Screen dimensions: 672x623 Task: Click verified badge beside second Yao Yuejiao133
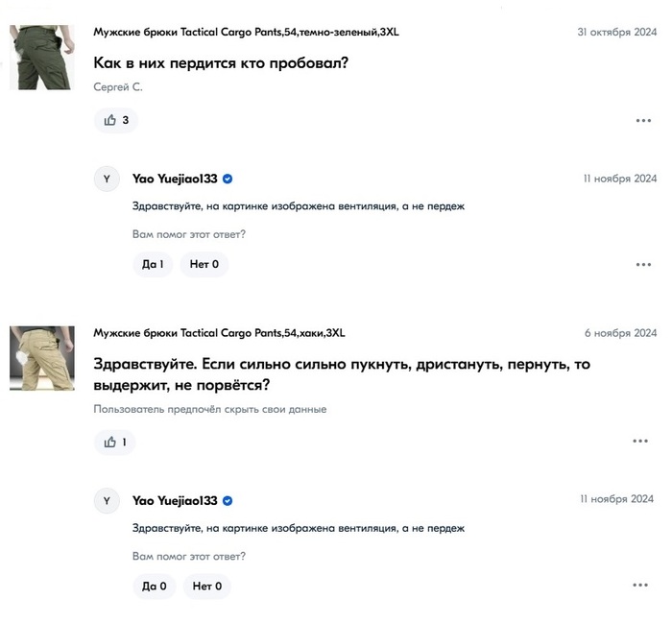(x=228, y=500)
